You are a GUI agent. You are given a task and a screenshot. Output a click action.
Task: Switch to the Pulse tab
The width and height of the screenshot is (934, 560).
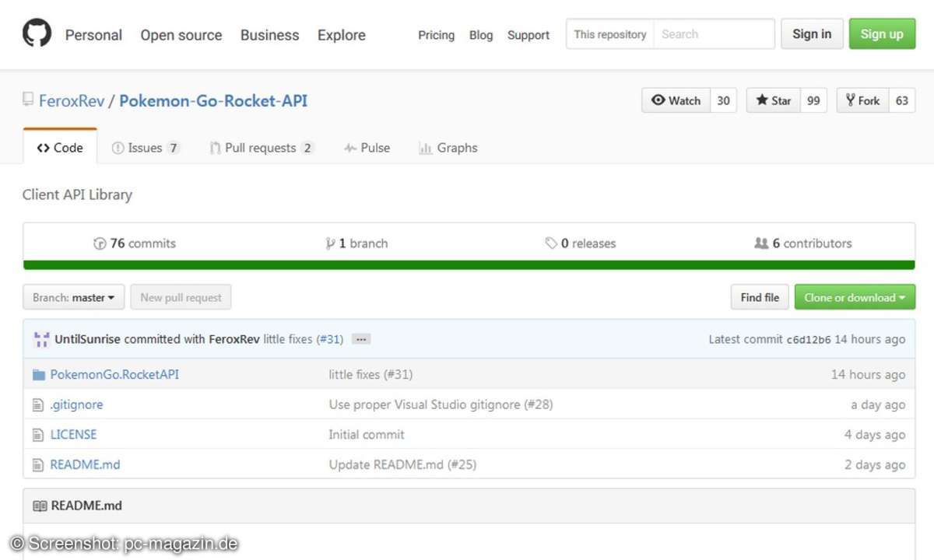pyautogui.click(x=367, y=148)
